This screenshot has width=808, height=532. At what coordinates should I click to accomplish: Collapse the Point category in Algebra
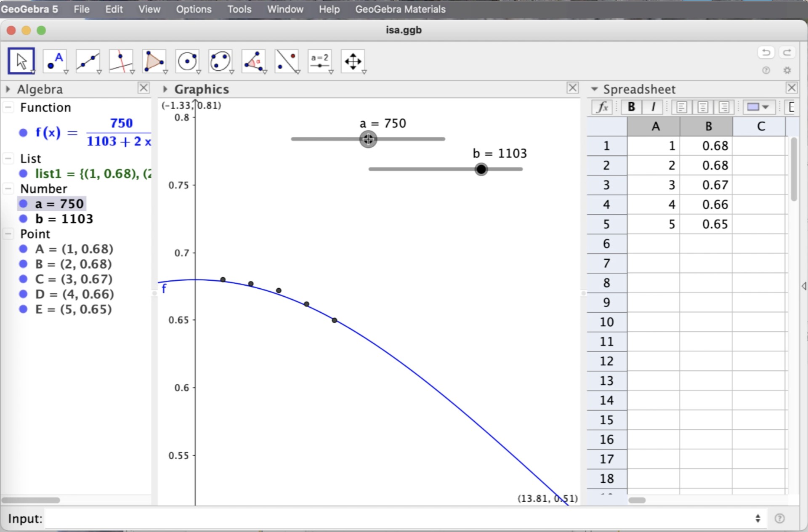[x=8, y=234]
